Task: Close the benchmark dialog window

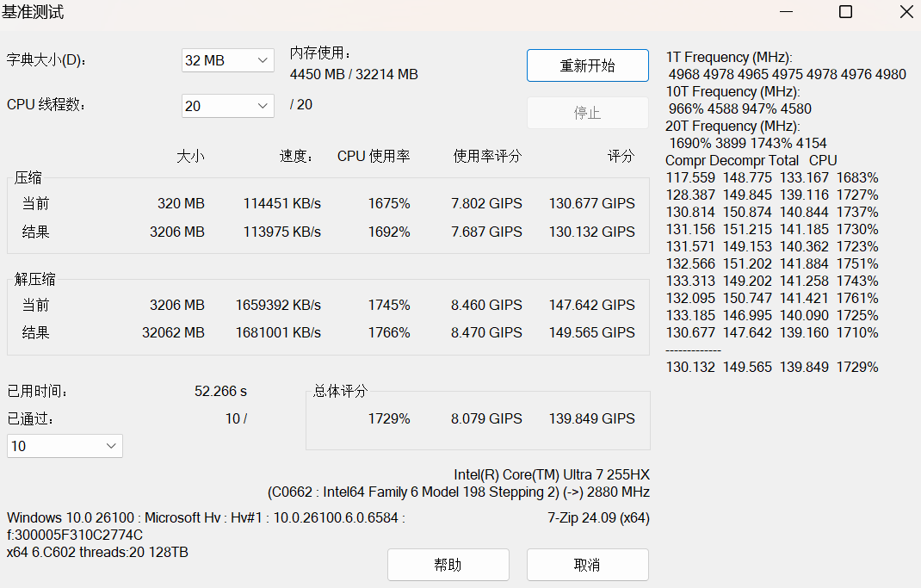Action: click(906, 12)
